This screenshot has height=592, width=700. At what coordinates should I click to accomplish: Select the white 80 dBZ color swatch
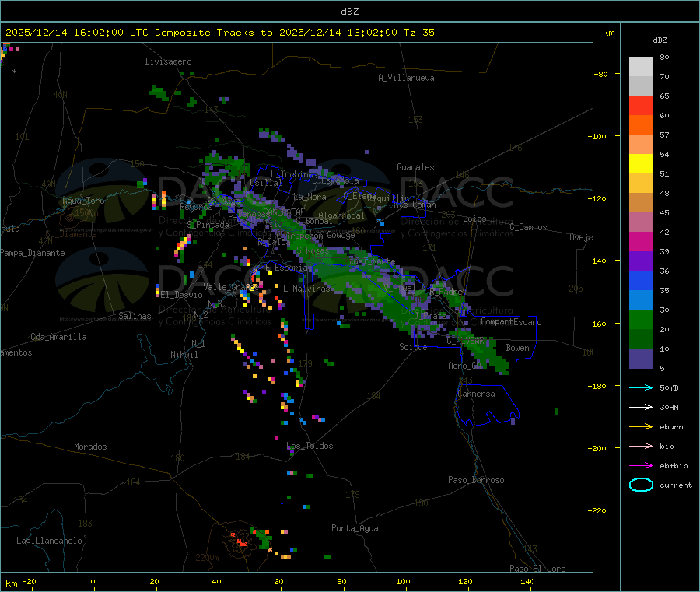[x=641, y=67]
